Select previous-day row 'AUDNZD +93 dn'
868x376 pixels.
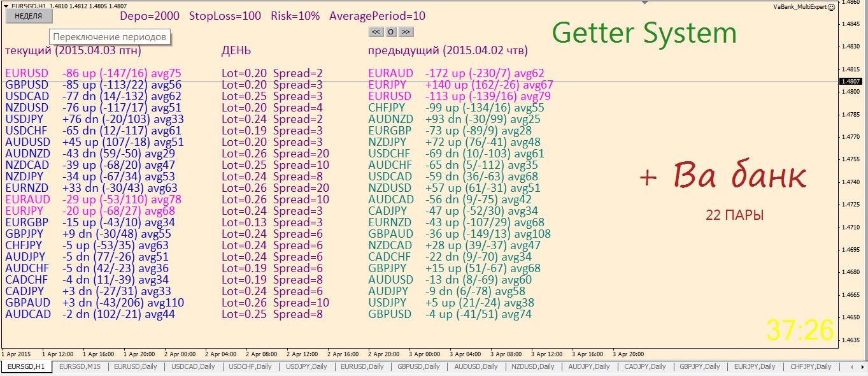[454, 119]
